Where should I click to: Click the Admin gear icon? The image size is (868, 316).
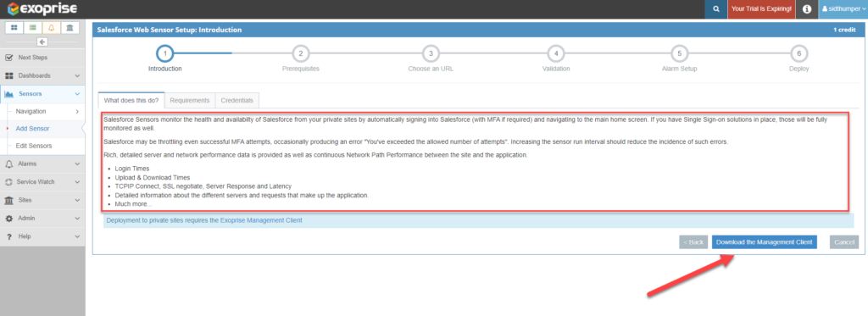[8, 219]
